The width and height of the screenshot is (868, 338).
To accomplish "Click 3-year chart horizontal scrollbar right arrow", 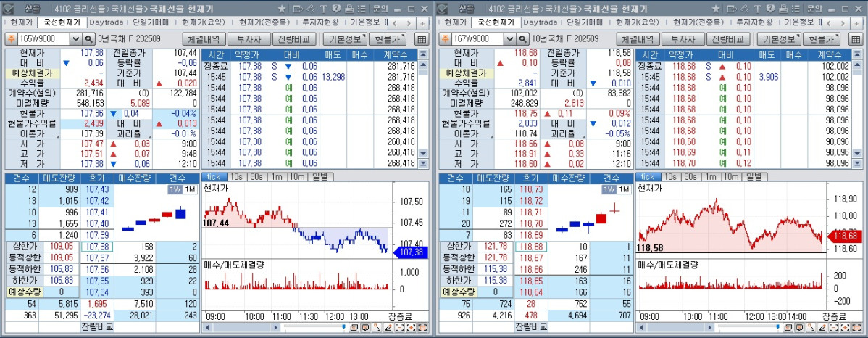I will [275, 327].
